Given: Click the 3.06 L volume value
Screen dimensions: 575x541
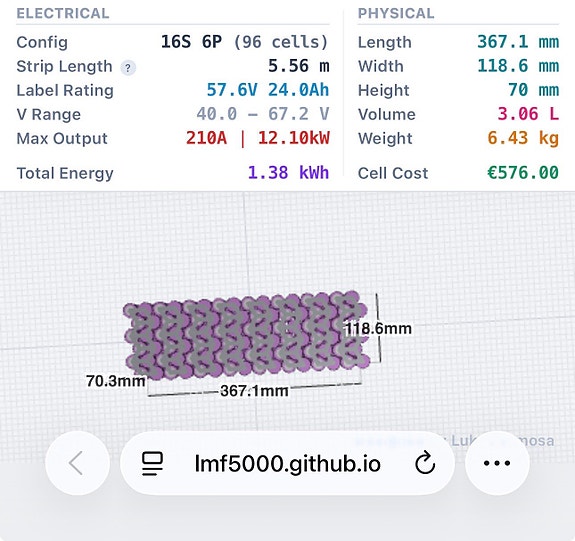Looking at the screenshot, I should click(x=528, y=114).
